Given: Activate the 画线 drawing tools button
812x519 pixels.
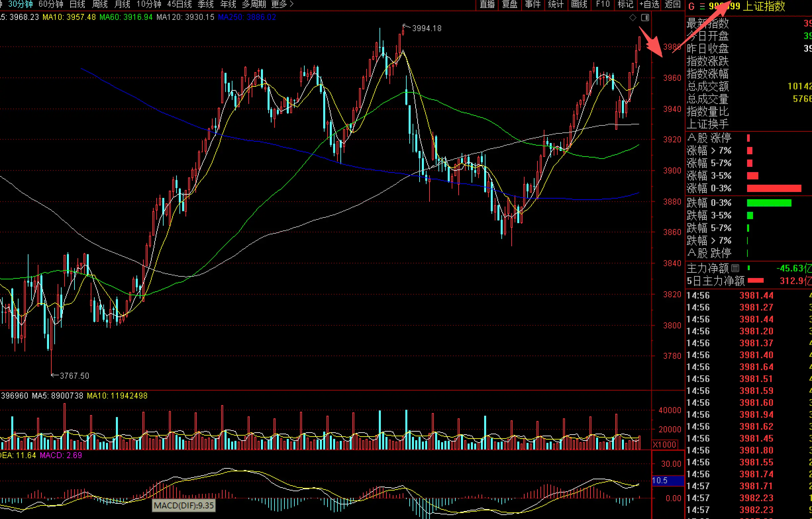Looking at the screenshot, I should click(x=579, y=4).
